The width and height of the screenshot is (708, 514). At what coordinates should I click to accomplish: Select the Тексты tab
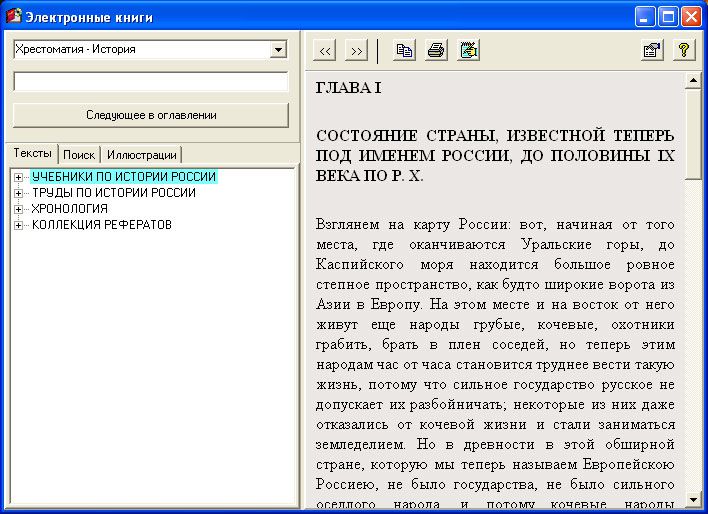[x=32, y=154]
